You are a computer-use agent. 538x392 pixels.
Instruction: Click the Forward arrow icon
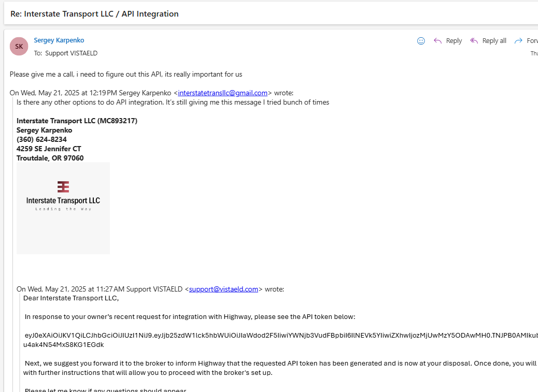tap(518, 41)
